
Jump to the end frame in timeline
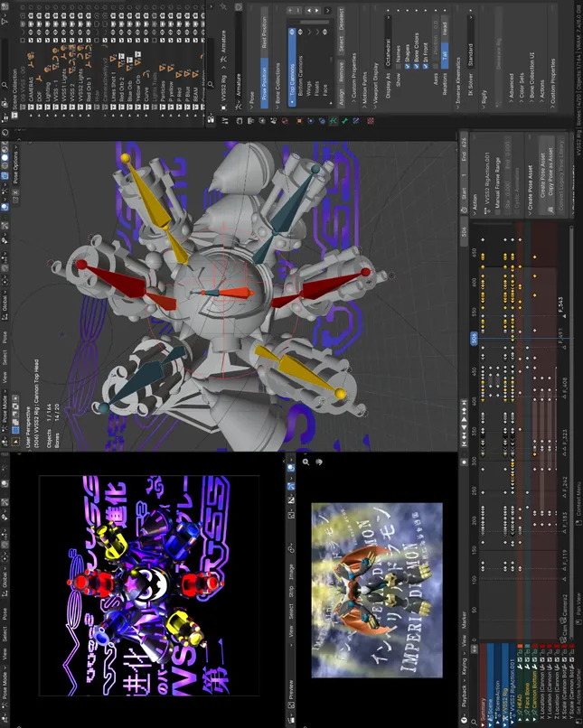tap(464, 402)
